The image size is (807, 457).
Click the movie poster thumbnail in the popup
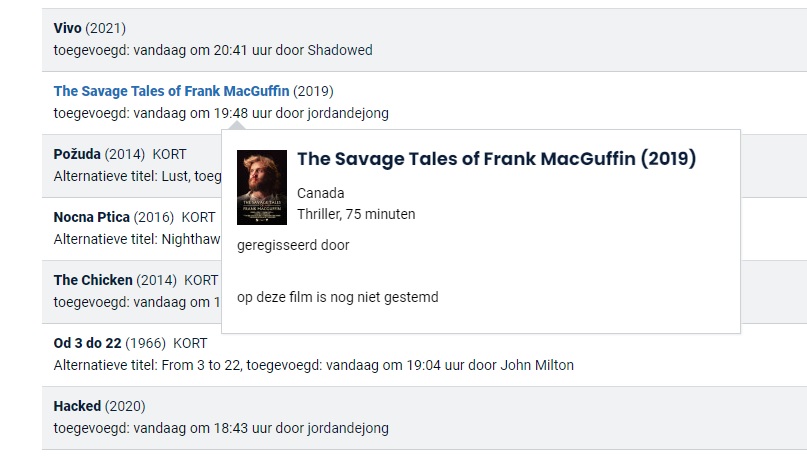[262, 187]
